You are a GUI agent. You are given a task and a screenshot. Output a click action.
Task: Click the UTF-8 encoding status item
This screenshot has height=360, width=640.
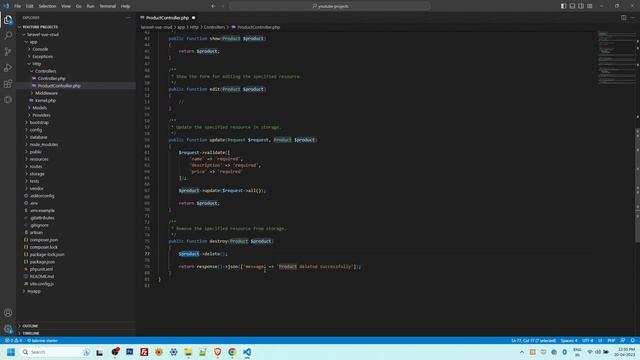click(587, 340)
